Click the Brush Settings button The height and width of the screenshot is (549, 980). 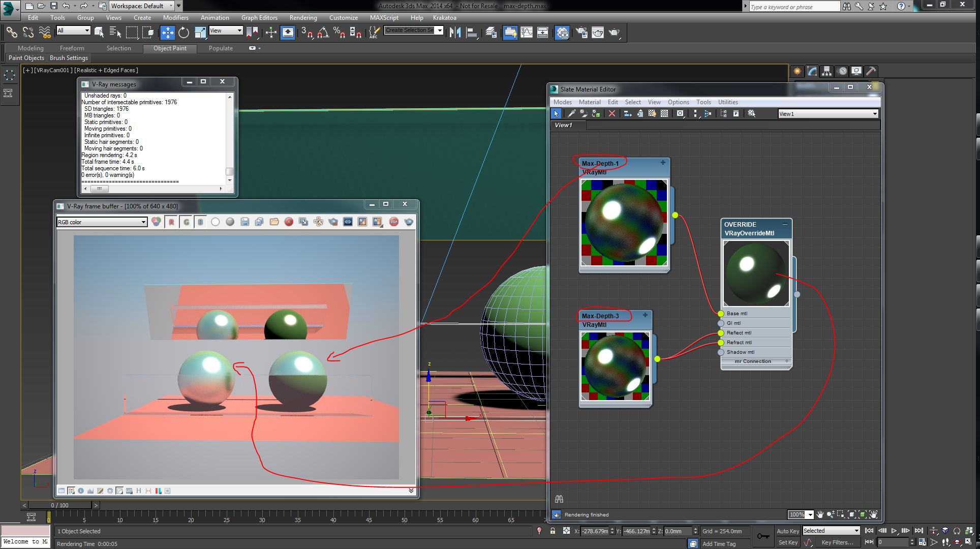(x=69, y=58)
